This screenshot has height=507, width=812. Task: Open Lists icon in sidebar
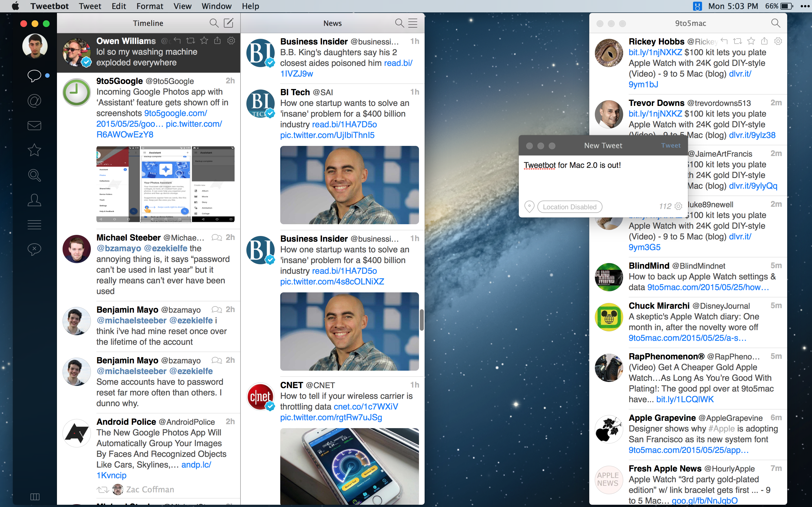(34, 224)
